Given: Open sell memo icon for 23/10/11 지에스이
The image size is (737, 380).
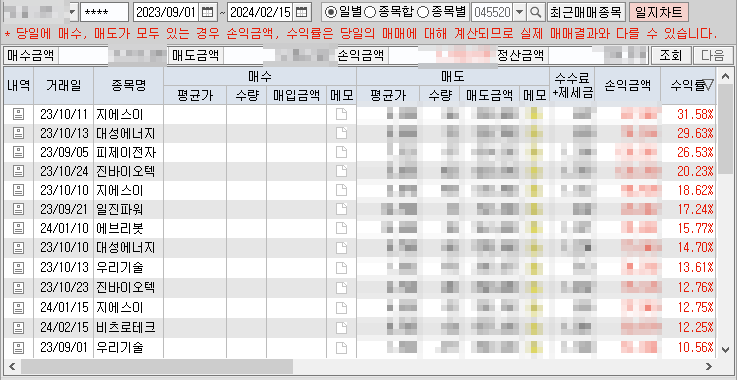Looking at the screenshot, I should (535, 114).
